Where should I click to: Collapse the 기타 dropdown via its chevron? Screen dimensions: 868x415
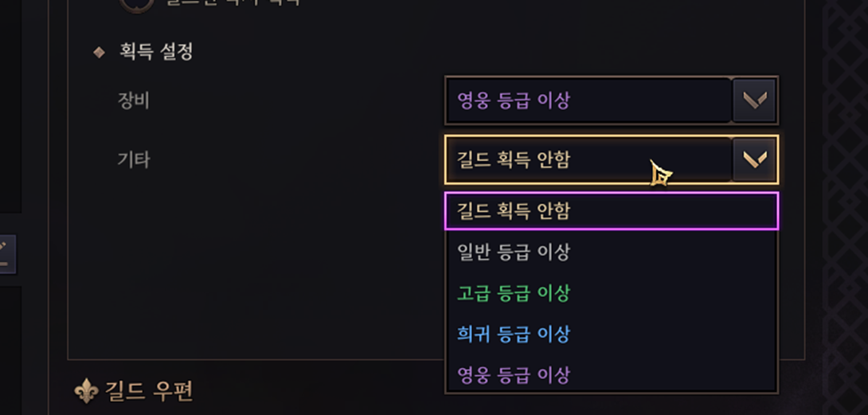click(x=754, y=159)
